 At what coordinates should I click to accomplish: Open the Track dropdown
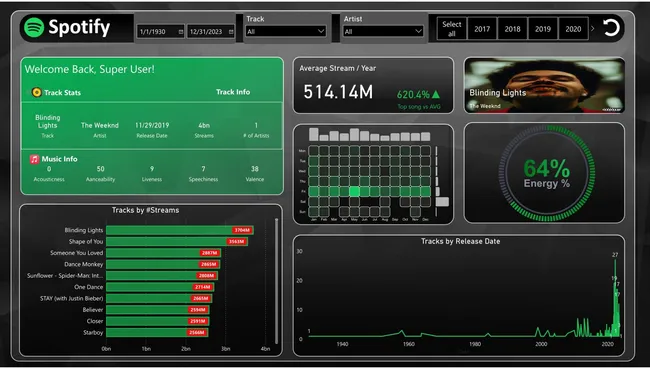286,32
